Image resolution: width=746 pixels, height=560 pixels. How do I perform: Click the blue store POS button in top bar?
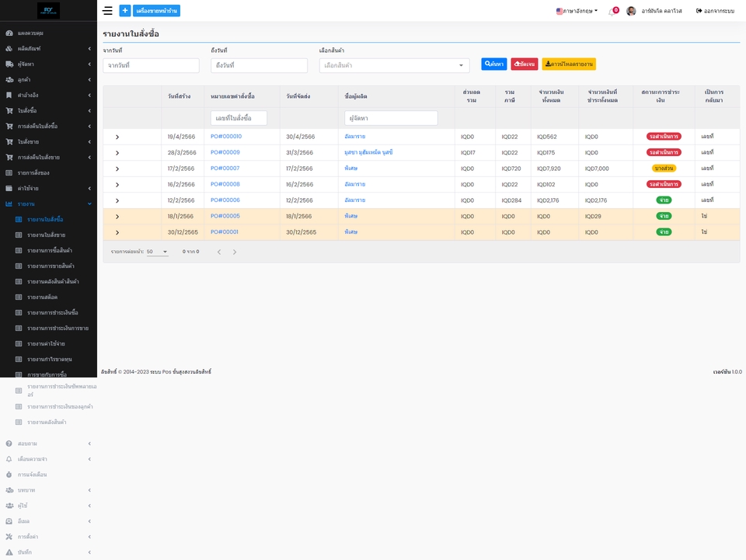[x=156, y=10]
